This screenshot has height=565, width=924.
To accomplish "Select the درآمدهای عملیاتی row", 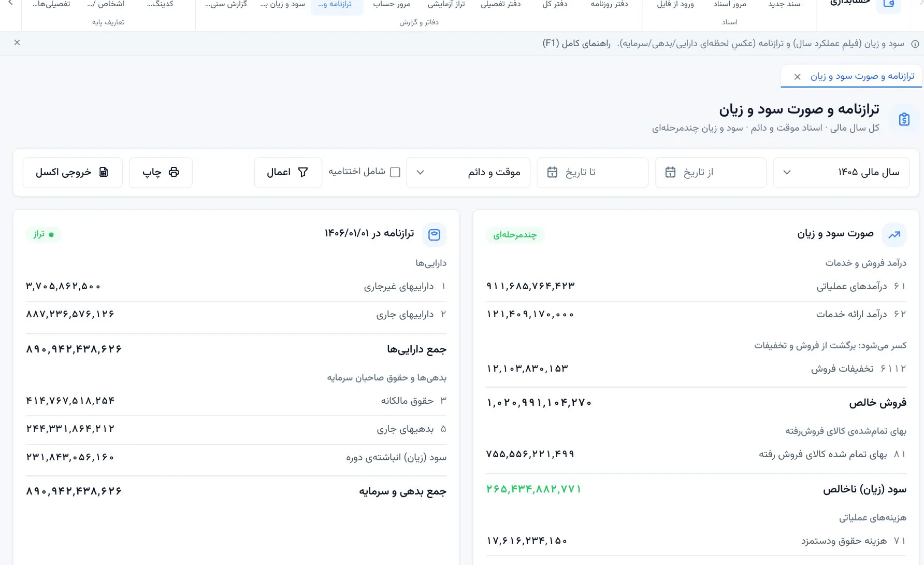I will coord(696,287).
